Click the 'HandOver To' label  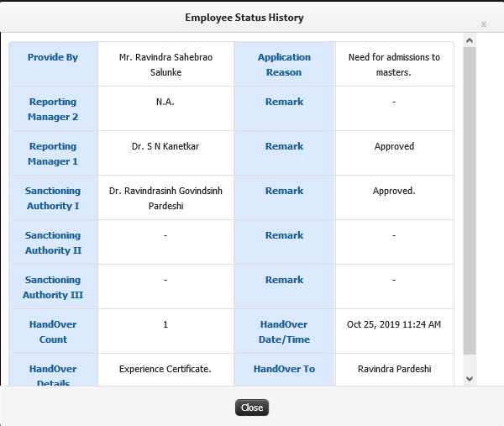coord(284,369)
